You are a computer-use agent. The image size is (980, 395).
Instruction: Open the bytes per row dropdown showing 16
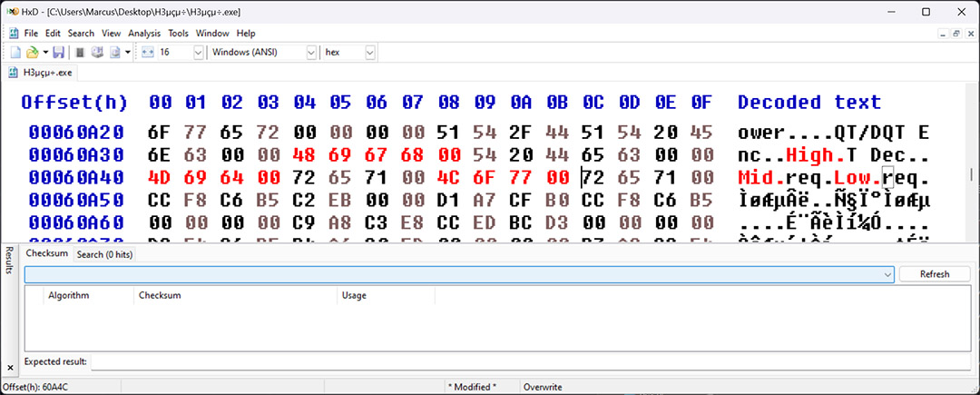click(x=198, y=53)
